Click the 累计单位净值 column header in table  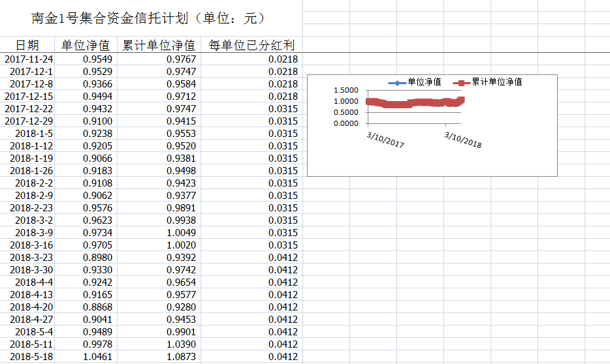159,45
